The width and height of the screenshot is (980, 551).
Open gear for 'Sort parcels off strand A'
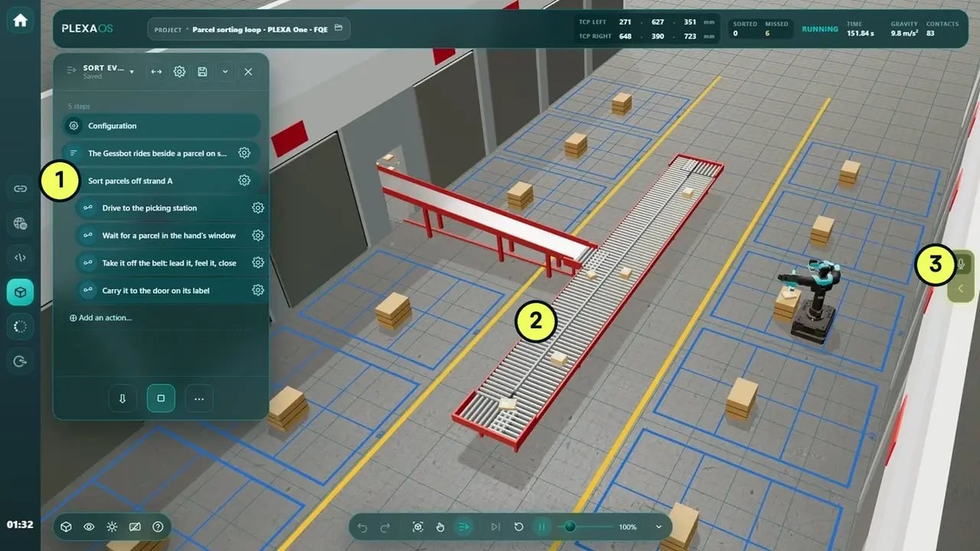(x=244, y=180)
